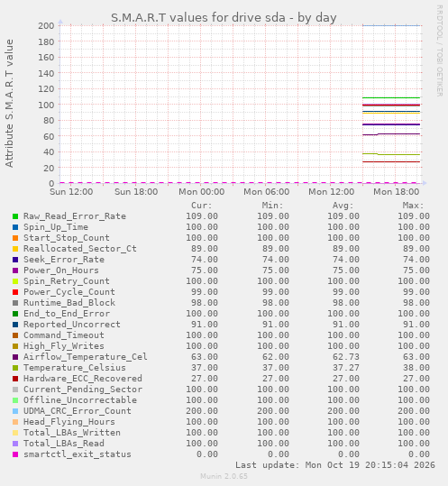Select the Start_Stop_Count legend label

tap(67, 238)
